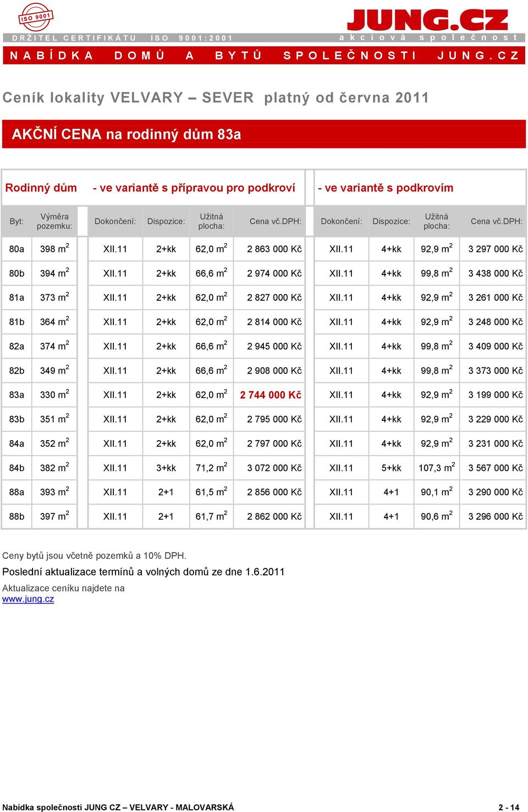Viewport: 528px width, 812px height.
Task: Click price 3 199 000 Kč
Action: point(496,395)
